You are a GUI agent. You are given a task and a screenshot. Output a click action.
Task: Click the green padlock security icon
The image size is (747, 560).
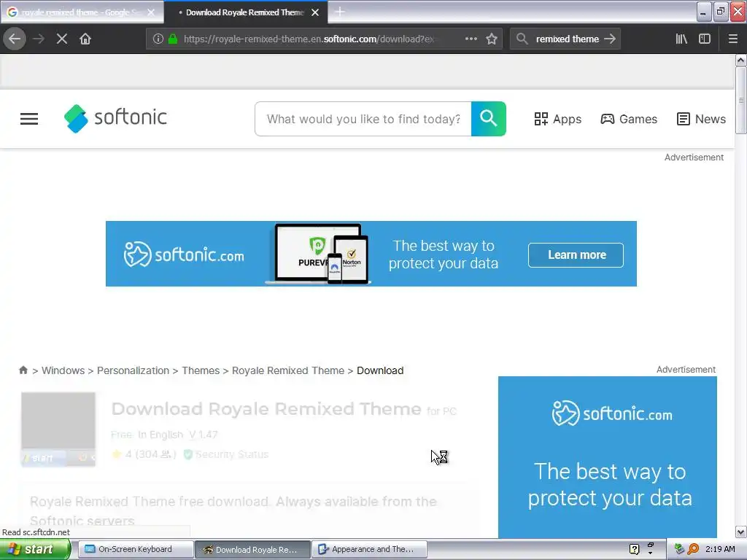pyautogui.click(x=173, y=39)
